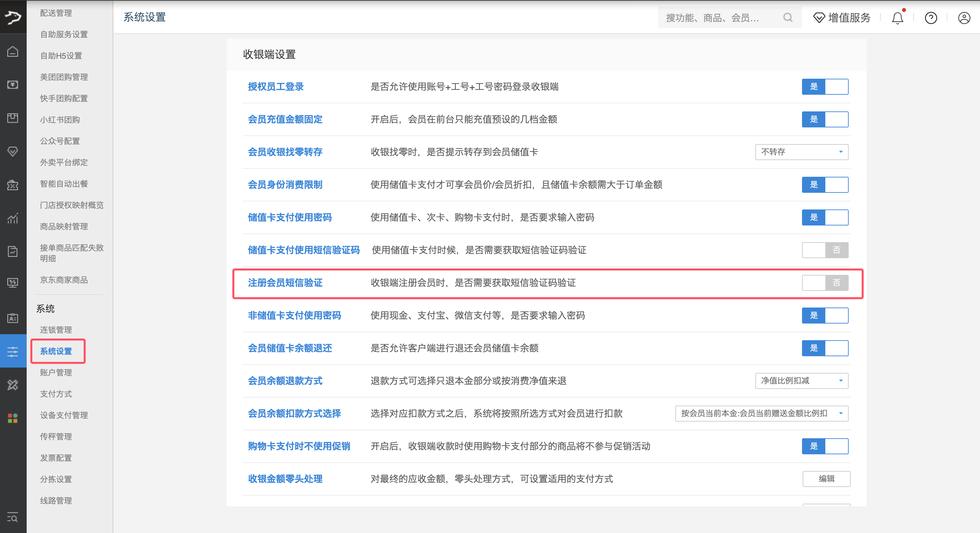Screen dimensions: 980x533
Task: Open 支付方式 menu item
Action: 56,394
